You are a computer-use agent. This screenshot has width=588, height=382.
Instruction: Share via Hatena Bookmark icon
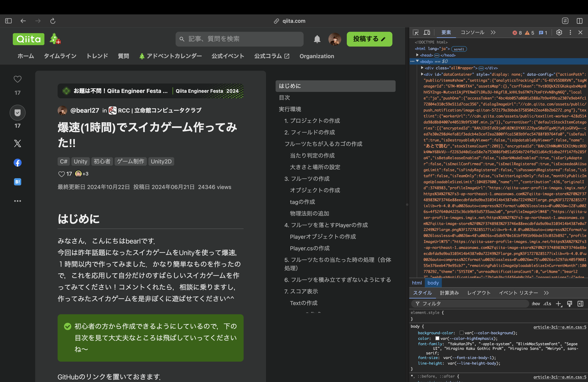[x=17, y=182]
